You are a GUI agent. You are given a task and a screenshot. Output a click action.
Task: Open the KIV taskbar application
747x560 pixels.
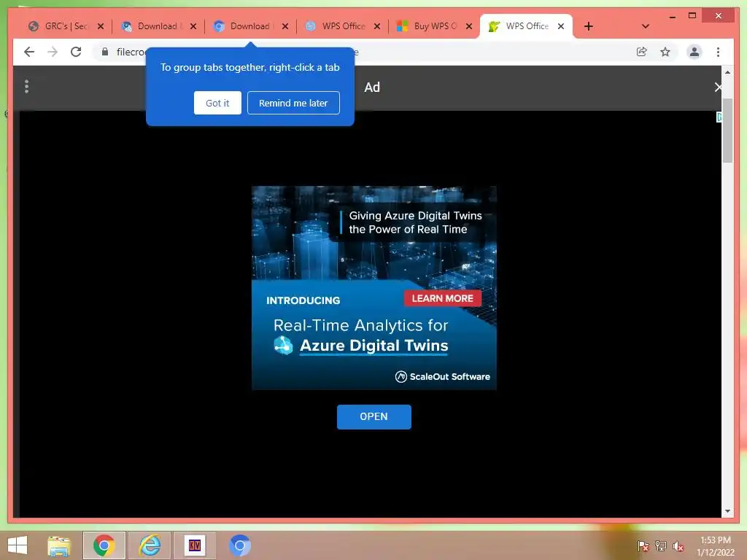194,545
